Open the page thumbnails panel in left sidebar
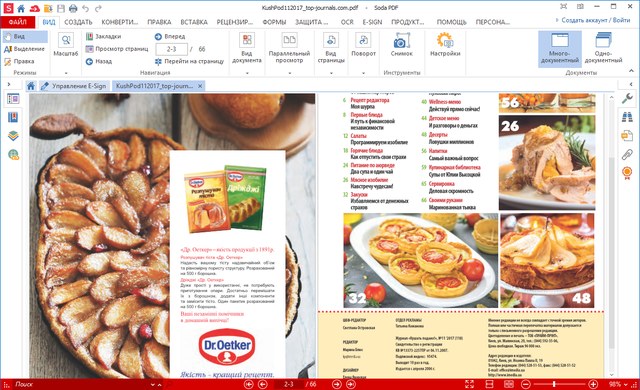The height and width of the screenshot is (390, 640). pyautogui.click(x=13, y=99)
